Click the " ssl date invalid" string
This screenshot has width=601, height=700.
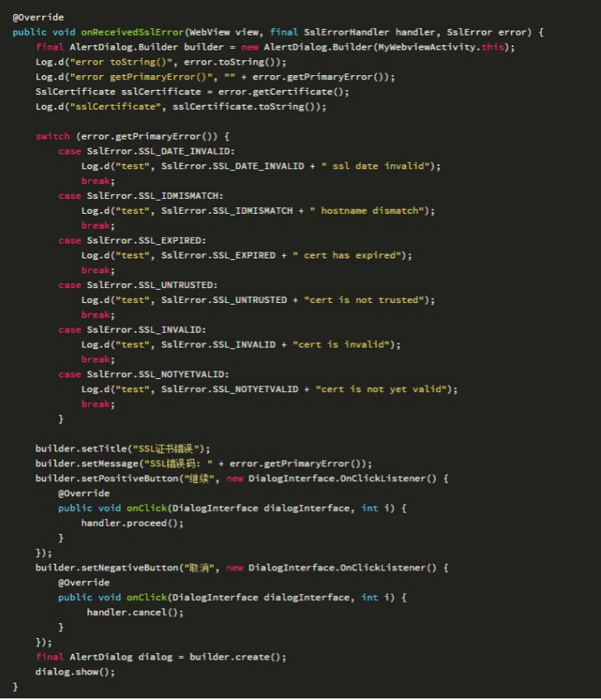[x=375, y=166]
